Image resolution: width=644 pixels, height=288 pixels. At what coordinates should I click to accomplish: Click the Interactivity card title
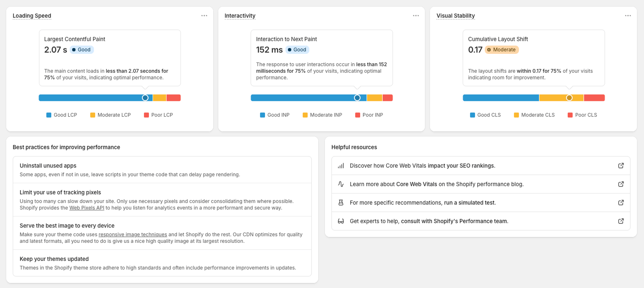click(x=240, y=16)
